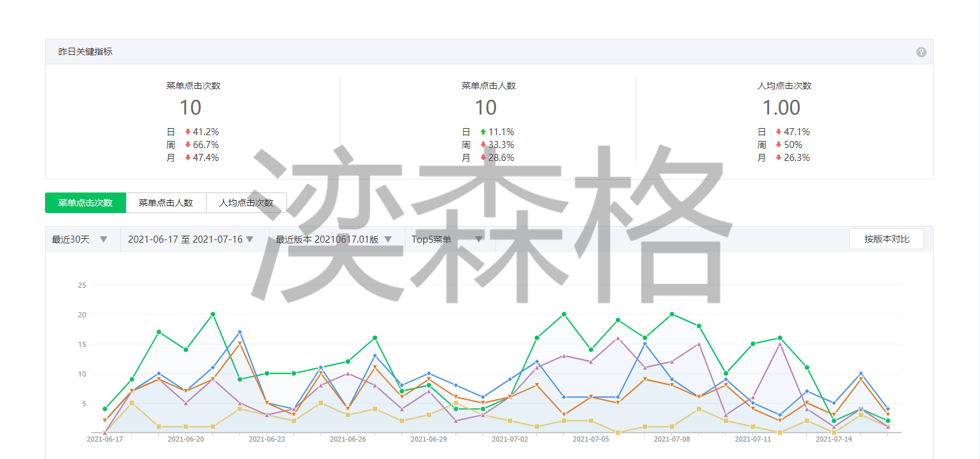Click green up arrow beside 11.1%
Viewport: 980px width, 459px height.
pyautogui.click(x=483, y=132)
